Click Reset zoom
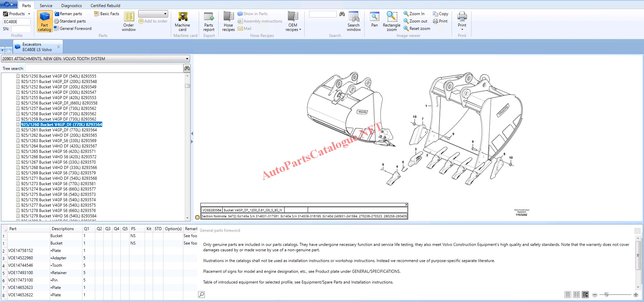 [x=417, y=29]
